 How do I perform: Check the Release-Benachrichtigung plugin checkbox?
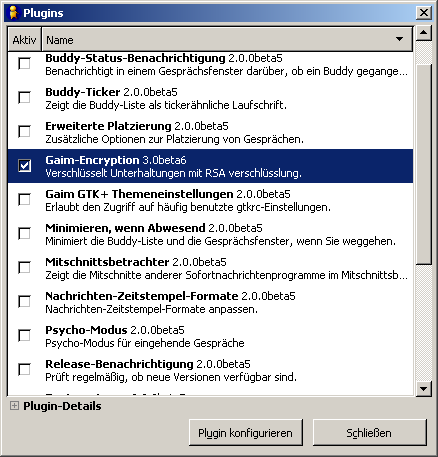[24, 370]
